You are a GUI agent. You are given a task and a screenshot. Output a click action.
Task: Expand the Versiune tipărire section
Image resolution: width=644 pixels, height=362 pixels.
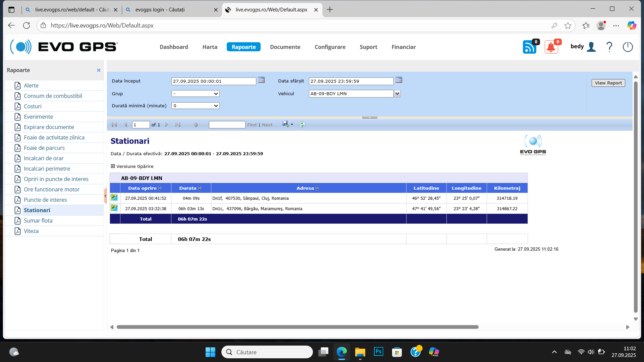tap(113, 166)
